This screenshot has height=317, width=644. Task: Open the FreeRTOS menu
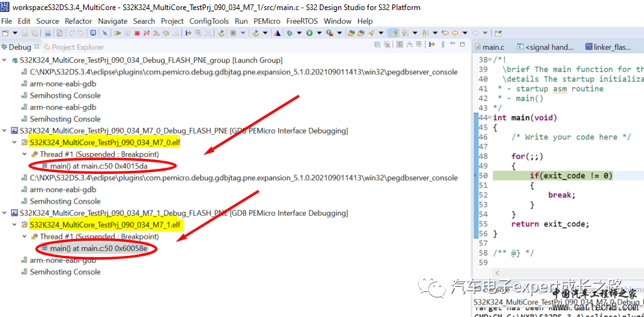pos(303,21)
